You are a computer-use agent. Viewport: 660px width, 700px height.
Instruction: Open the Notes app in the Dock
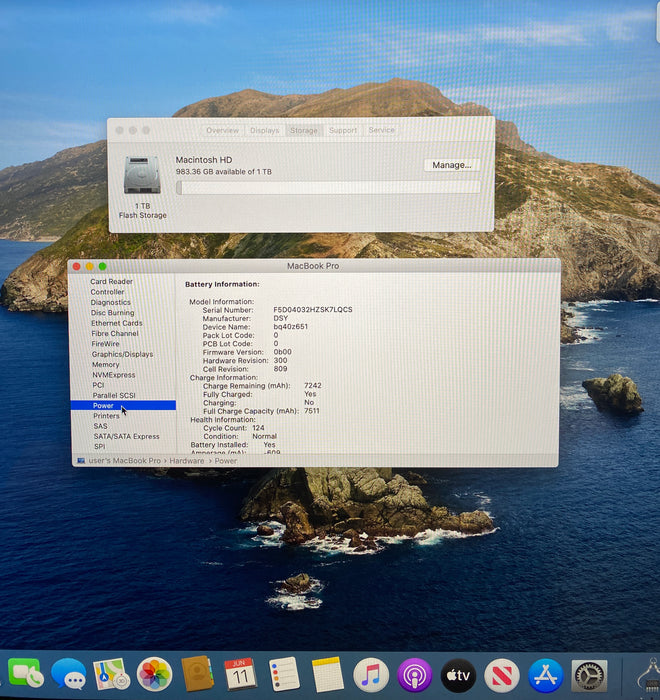[327, 674]
